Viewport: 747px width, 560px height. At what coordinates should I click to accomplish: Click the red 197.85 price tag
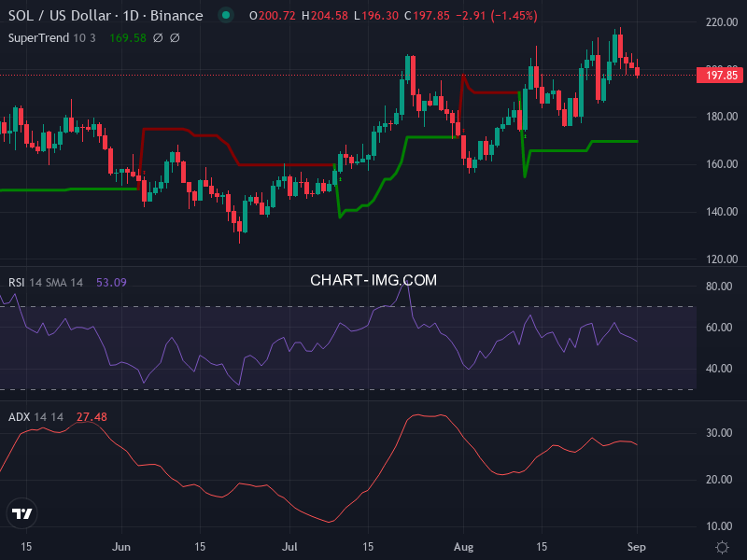tap(718, 75)
